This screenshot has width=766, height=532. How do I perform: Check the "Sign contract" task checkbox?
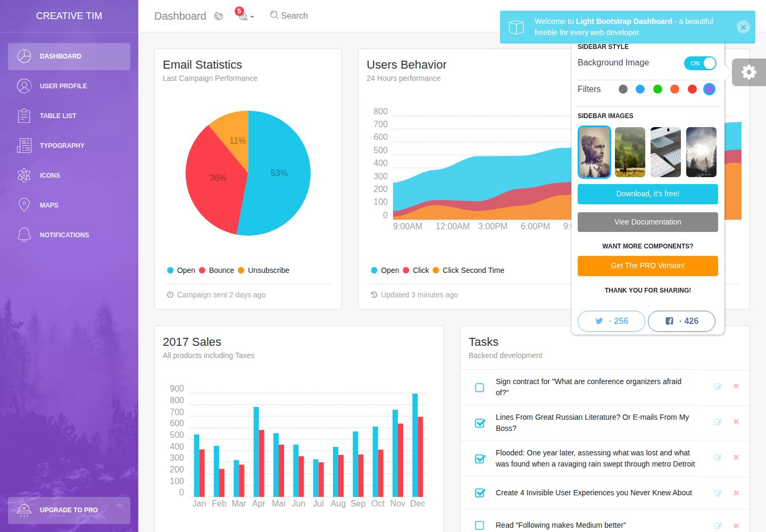pyautogui.click(x=479, y=388)
